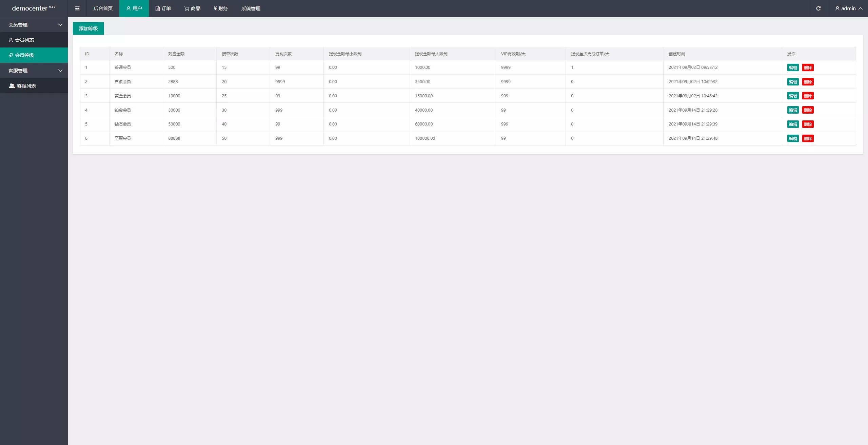Click red 删除 for the 至尊会员 row

[x=808, y=138]
